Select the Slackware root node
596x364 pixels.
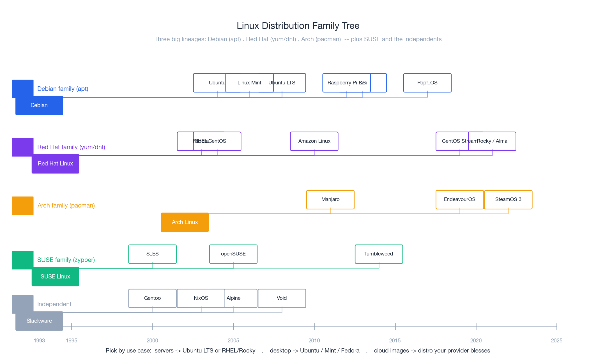(39, 321)
